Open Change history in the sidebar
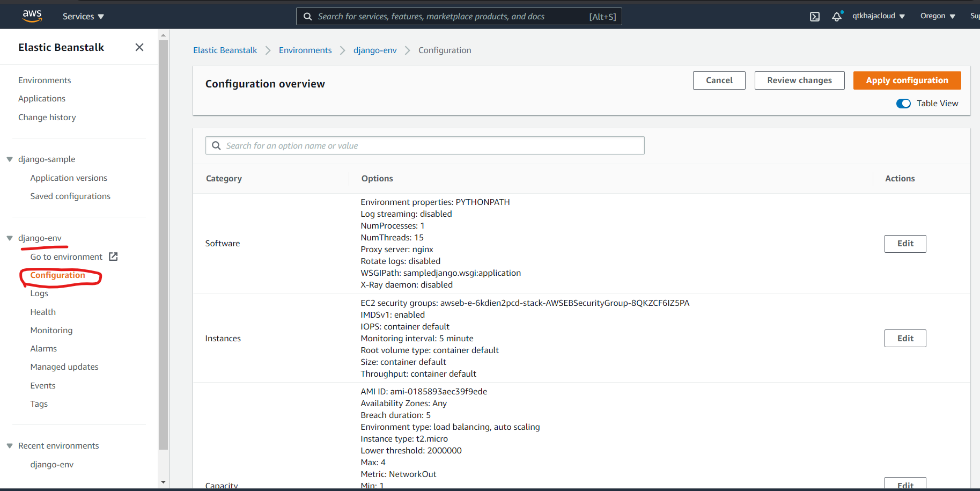Viewport: 980px width, 491px height. [x=47, y=118]
